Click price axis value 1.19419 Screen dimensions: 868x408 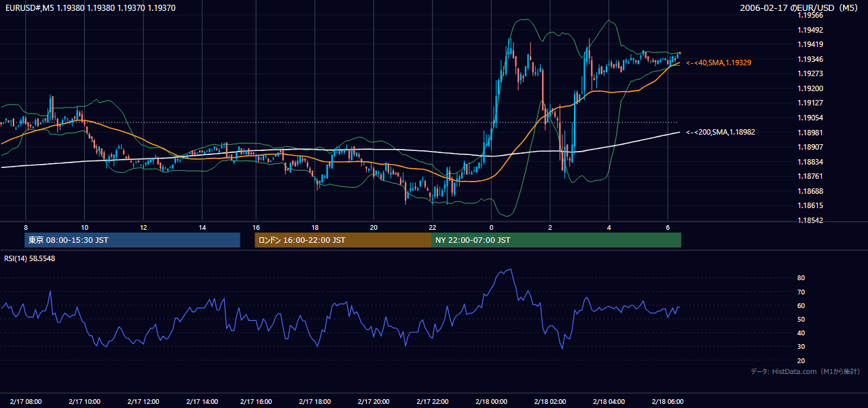pos(810,45)
